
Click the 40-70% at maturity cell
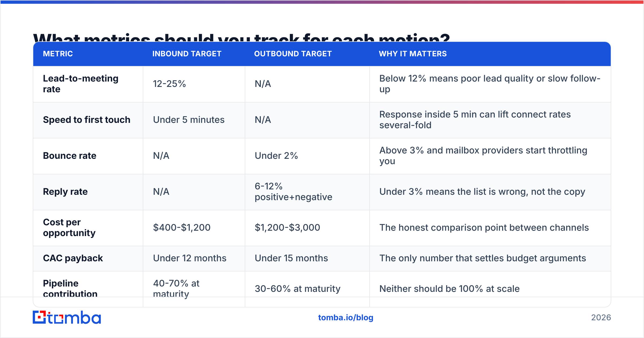click(x=176, y=288)
